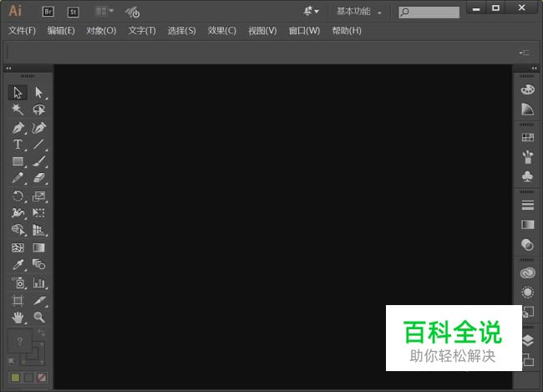The height and width of the screenshot is (392, 543).
Task: Select the Perspective Grid tool
Action: coord(38,230)
